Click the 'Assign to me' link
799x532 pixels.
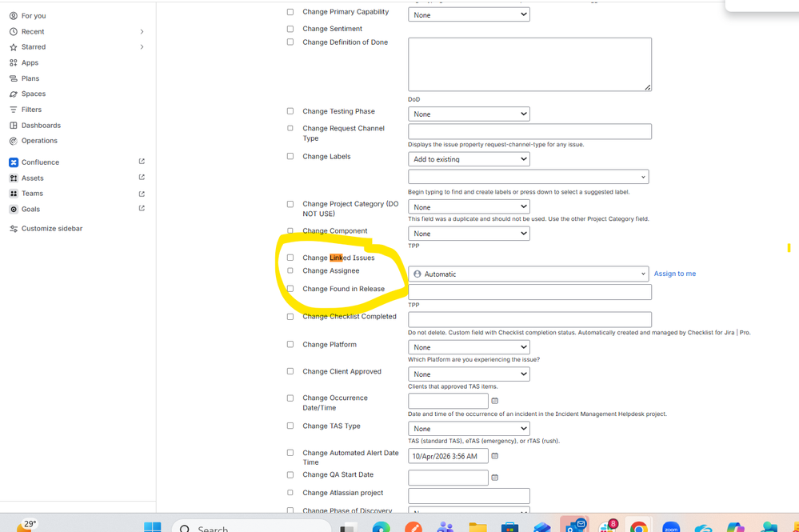(675, 274)
